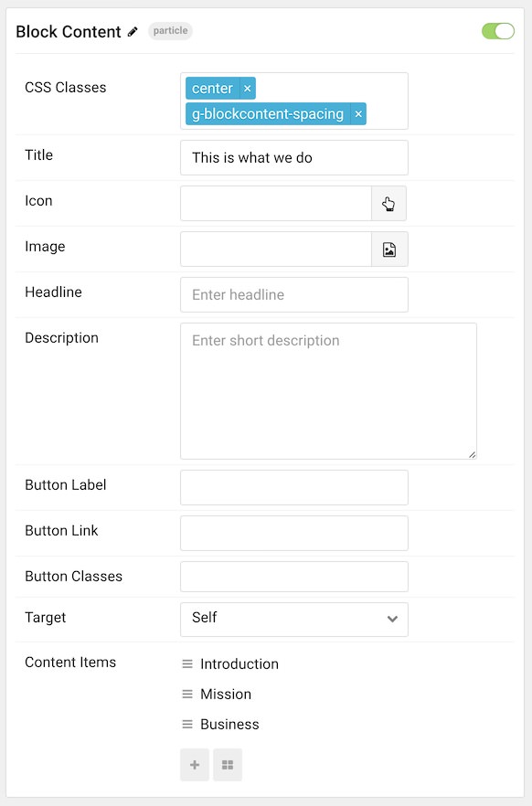
Task: Focus the Button Link input field
Action: click(294, 533)
